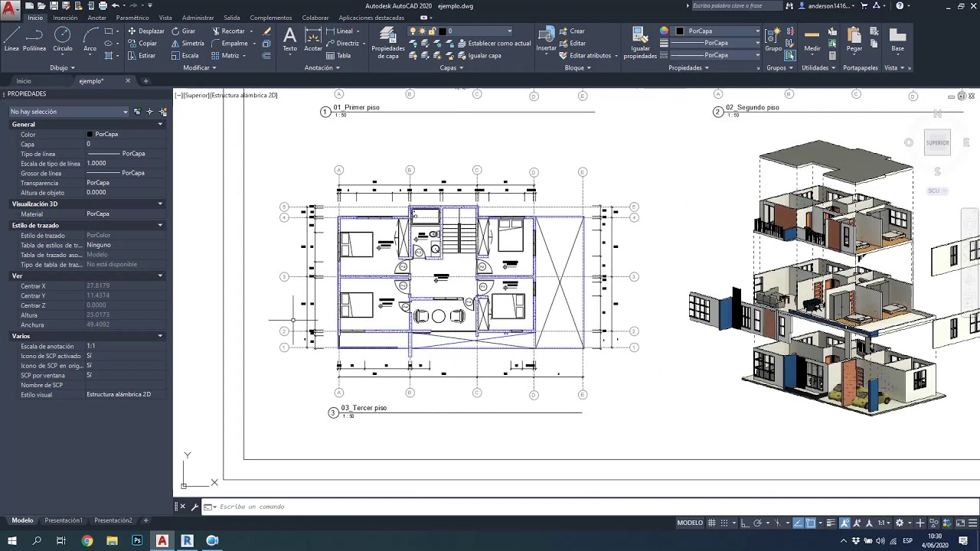980x551 pixels.
Task: Toggle polar tracking in status bar
Action: click(x=757, y=523)
